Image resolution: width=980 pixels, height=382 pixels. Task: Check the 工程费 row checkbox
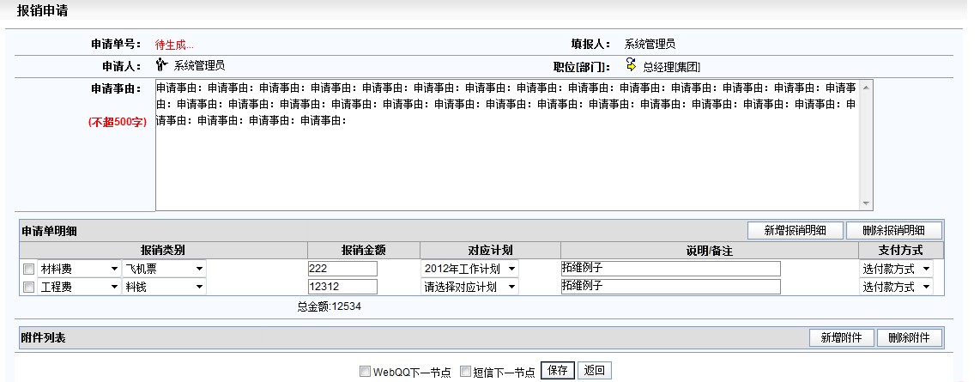click(28, 288)
